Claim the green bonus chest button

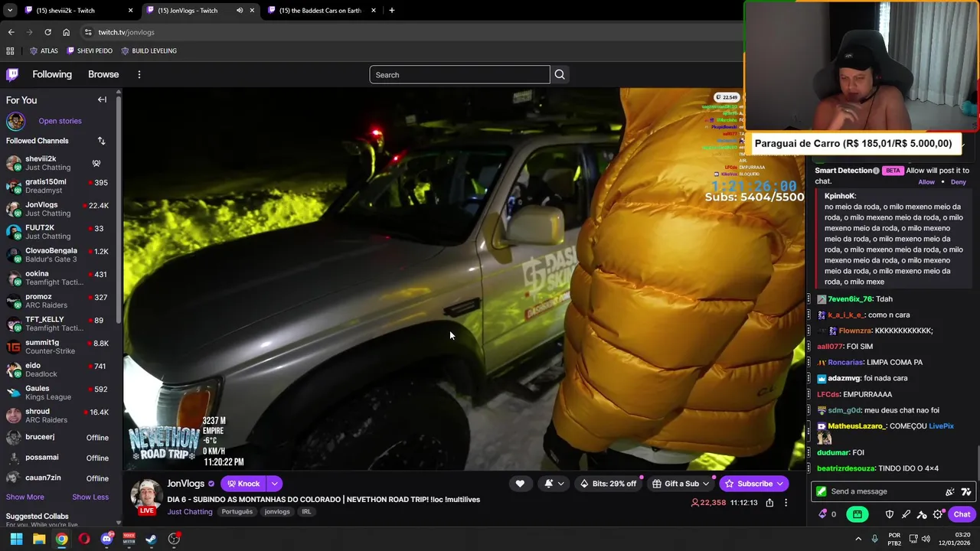click(857, 514)
